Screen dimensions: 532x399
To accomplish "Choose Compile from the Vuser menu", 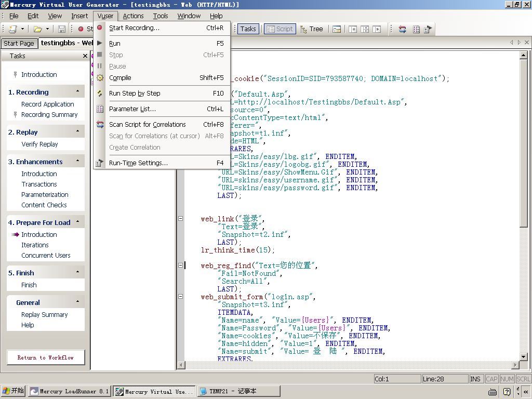I will click(120, 77).
